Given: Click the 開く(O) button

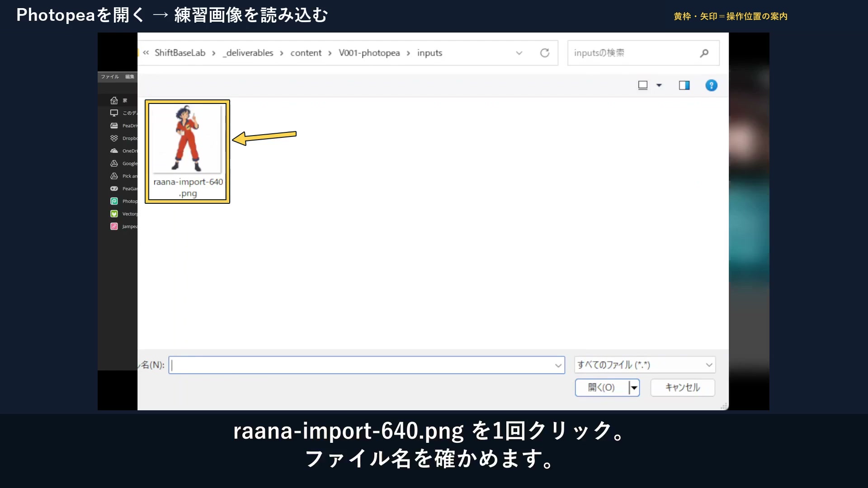Looking at the screenshot, I should [602, 388].
